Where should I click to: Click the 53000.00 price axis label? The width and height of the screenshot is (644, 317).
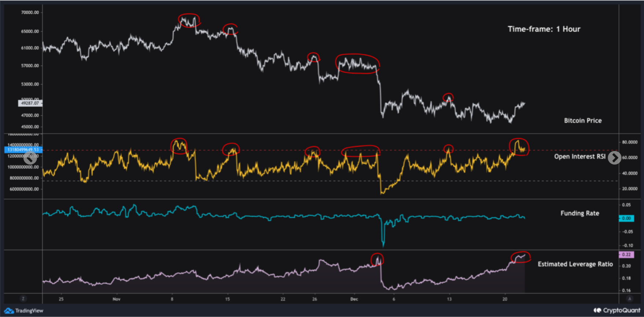[30, 84]
